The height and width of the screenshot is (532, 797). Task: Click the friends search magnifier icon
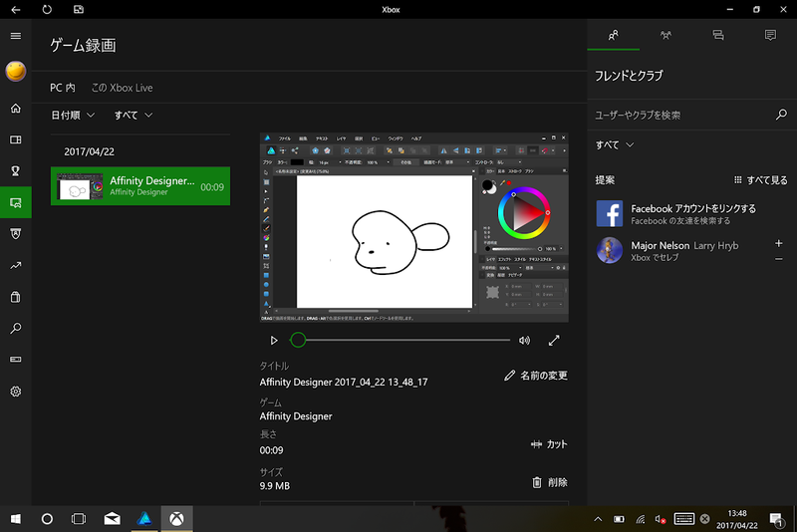pyautogui.click(x=781, y=115)
